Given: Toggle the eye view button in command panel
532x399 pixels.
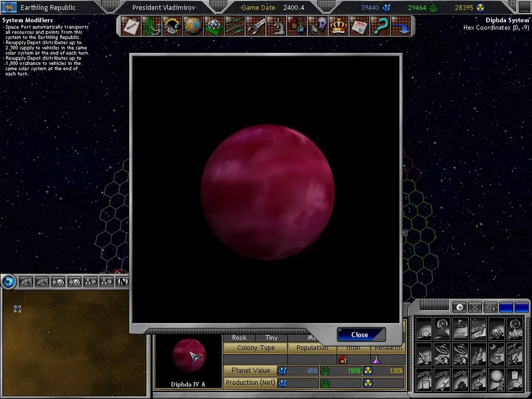Looking at the screenshot, I should (459, 307).
